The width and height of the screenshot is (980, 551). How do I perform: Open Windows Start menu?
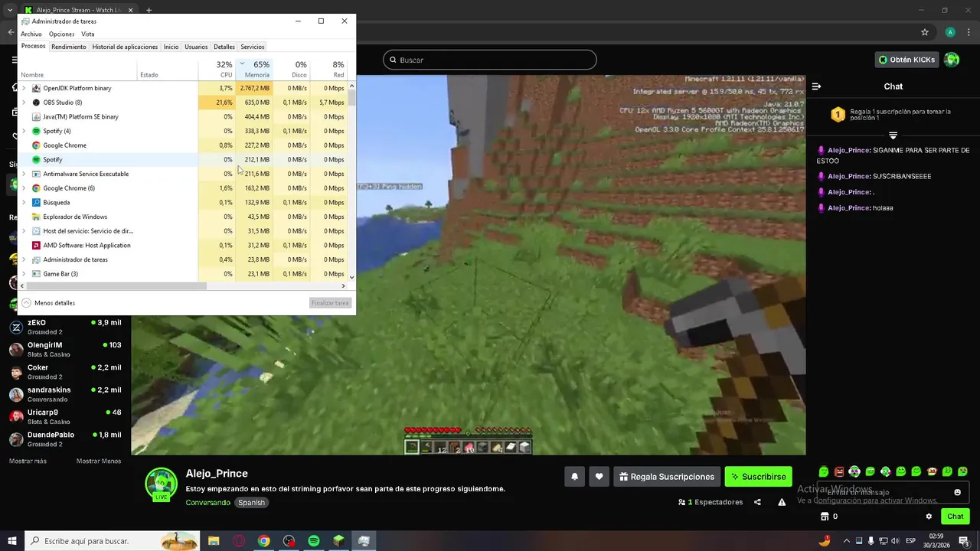coord(12,541)
